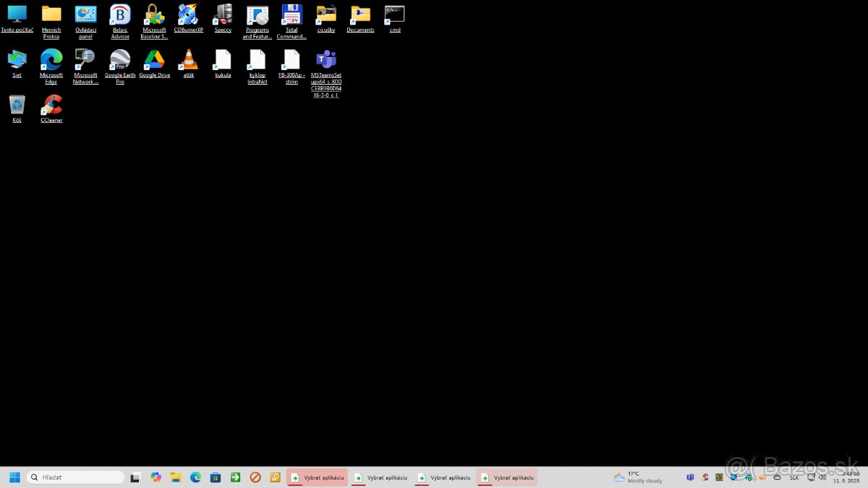Switch to the first Vybrať aplikáciu taskbar window
This screenshot has width=868, height=488.
(x=317, y=477)
